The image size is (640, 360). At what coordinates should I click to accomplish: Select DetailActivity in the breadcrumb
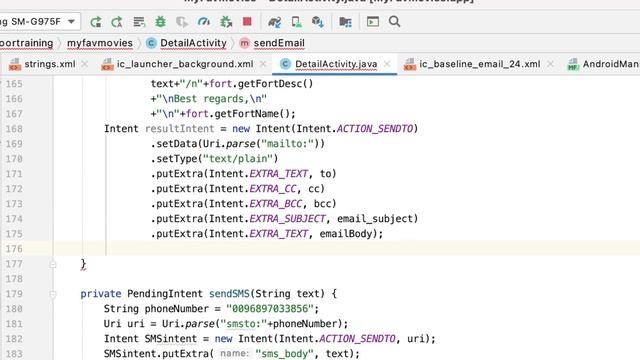193,43
